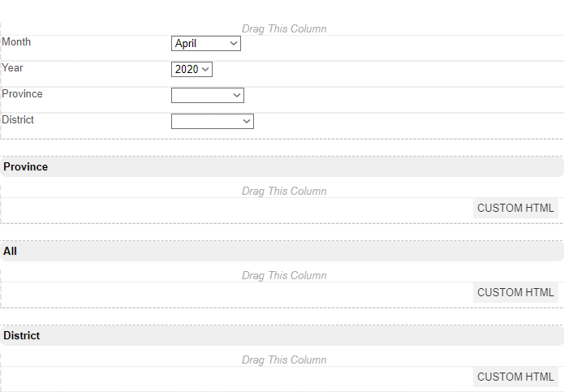The width and height of the screenshot is (564, 392).
Task: Click Drag This Column in District section
Action: pyautogui.click(x=284, y=360)
